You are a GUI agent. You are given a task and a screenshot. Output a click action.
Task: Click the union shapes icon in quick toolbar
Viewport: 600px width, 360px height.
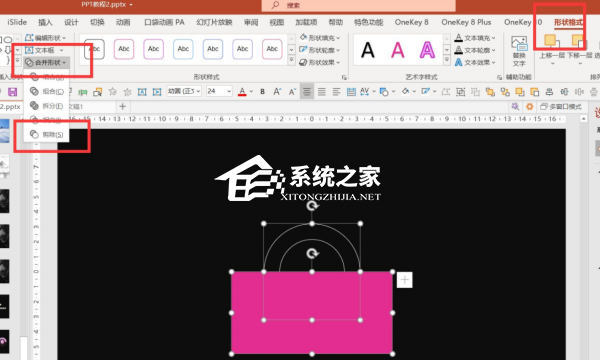coord(490,92)
